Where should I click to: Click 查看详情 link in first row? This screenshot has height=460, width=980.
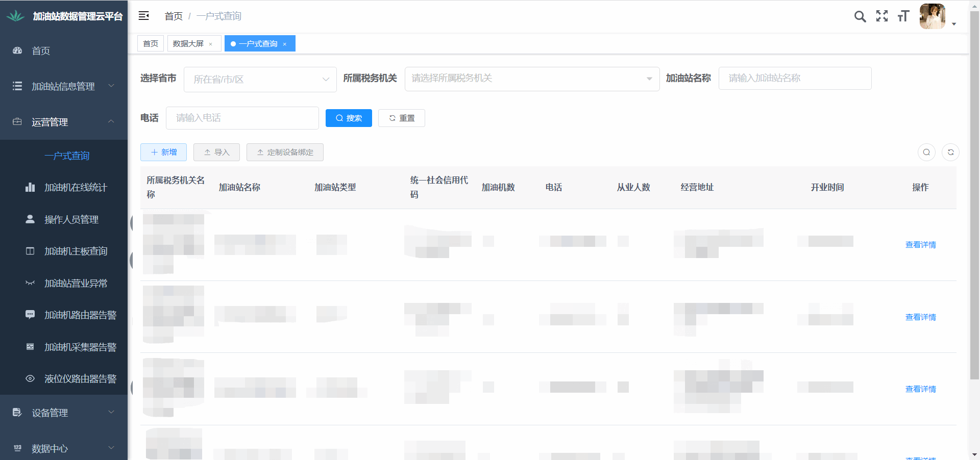920,245
